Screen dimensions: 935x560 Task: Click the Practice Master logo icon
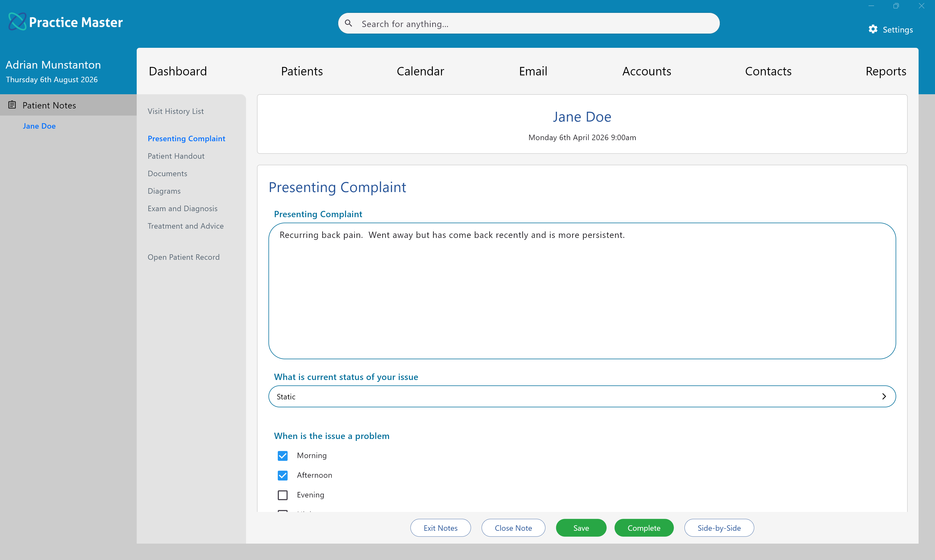point(17,22)
